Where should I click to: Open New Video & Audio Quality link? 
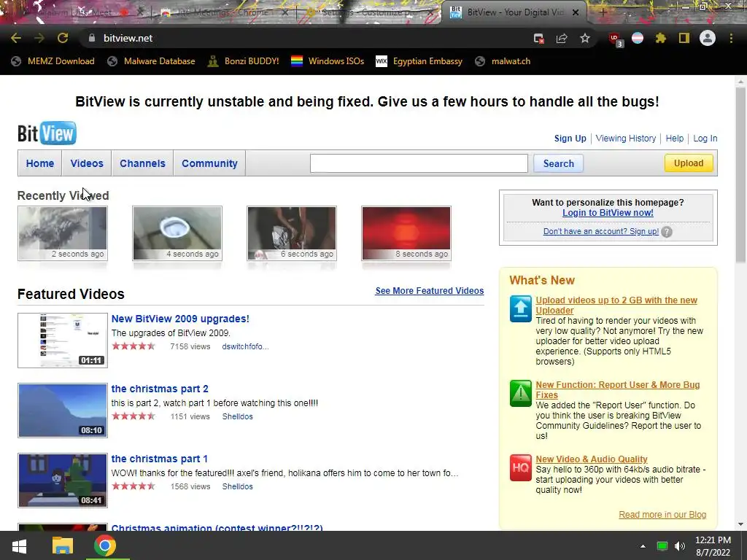[591, 459]
